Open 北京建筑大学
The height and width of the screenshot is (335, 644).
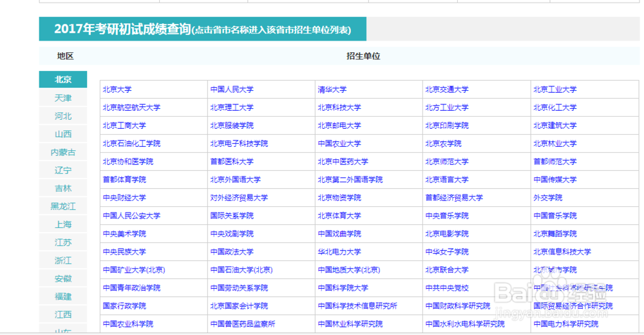[x=555, y=126]
